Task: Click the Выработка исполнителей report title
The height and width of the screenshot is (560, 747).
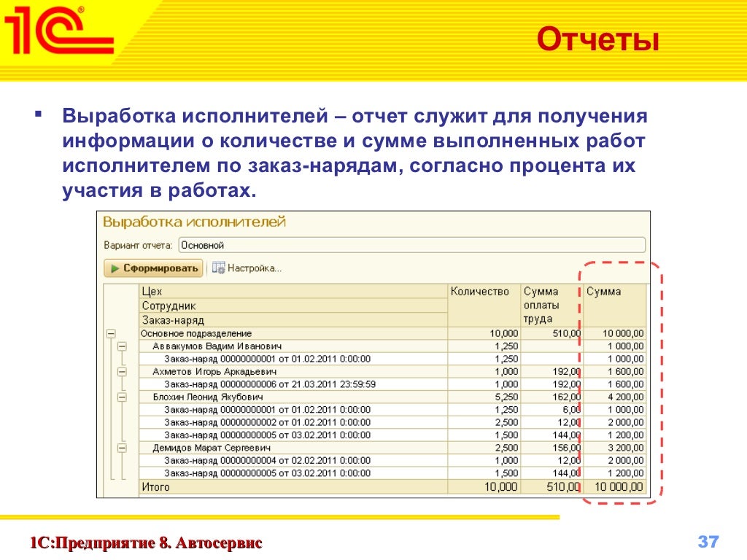Action: coord(194,222)
